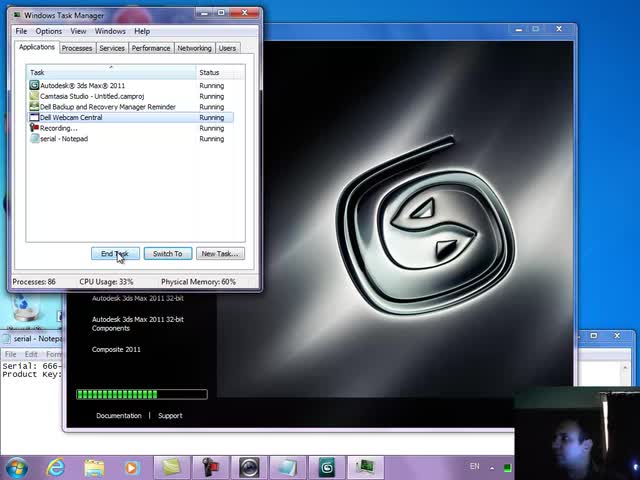Switch to 3ds Max installer taskbar button
The image size is (640, 480).
pyautogui.click(x=327, y=468)
